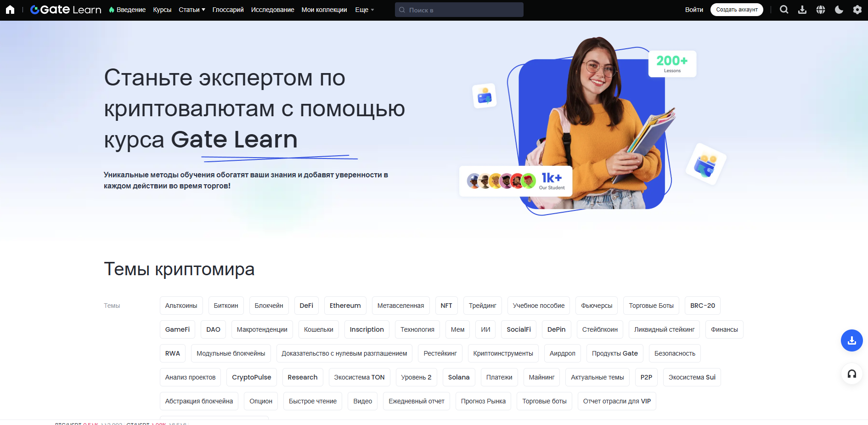Expand the Еще dropdown menu

pos(365,10)
